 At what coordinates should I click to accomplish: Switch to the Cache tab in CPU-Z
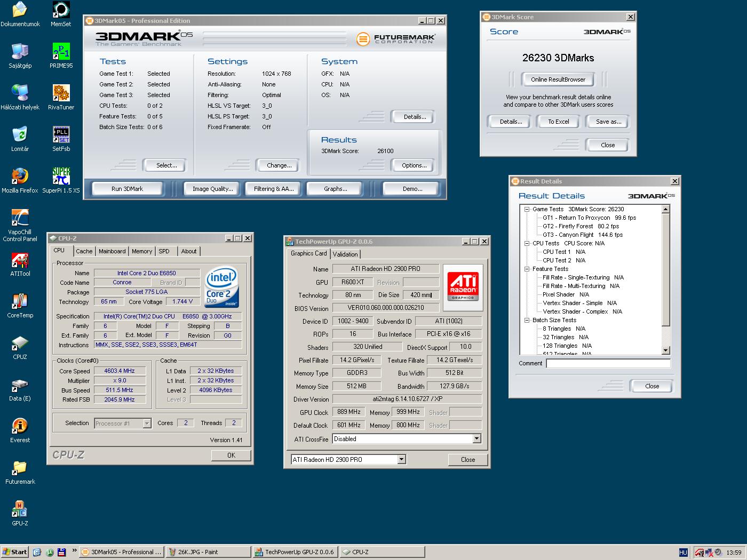[x=84, y=251]
